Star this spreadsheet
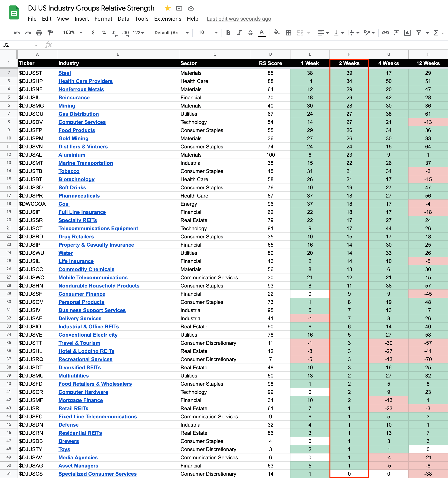This screenshot has width=448, height=478. tap(167, 8)
